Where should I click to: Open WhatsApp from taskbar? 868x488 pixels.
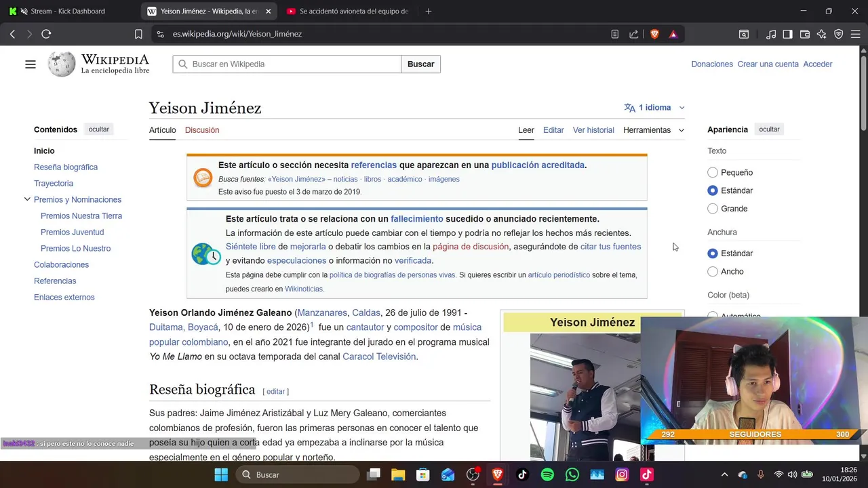pos(572,474)
